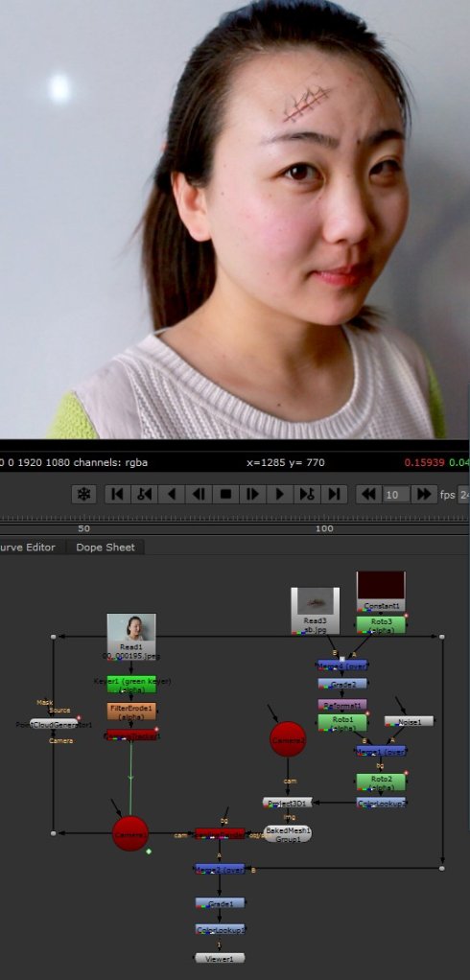Select the Grade2 node
470x980 pixels.
[x=342, y=684]
